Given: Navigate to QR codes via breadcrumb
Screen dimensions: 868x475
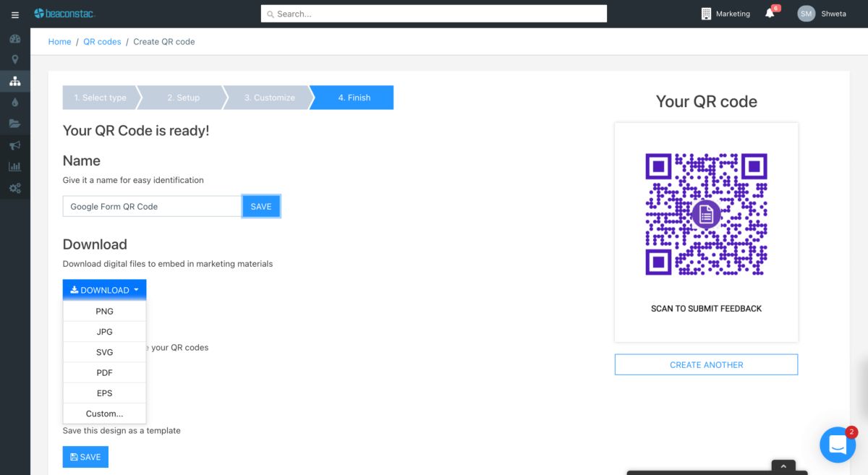Looking at the screenshot, I should 102,41.
